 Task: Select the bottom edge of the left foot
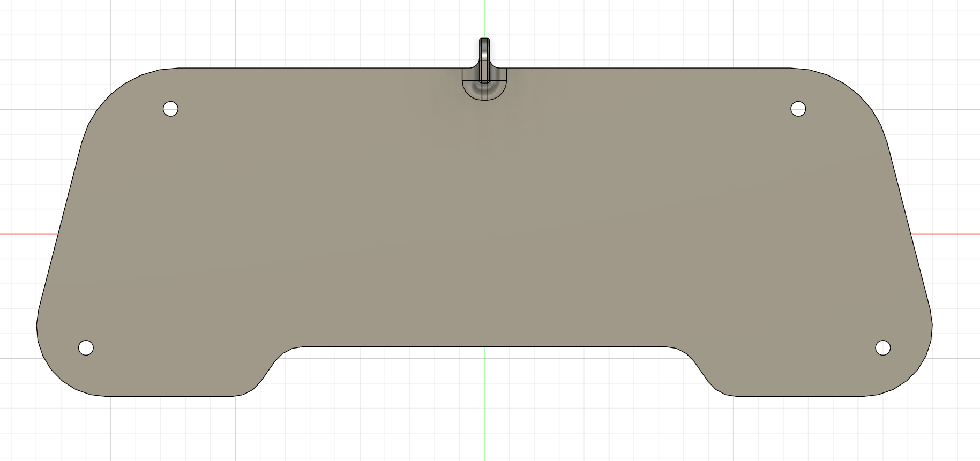point(170,396)
